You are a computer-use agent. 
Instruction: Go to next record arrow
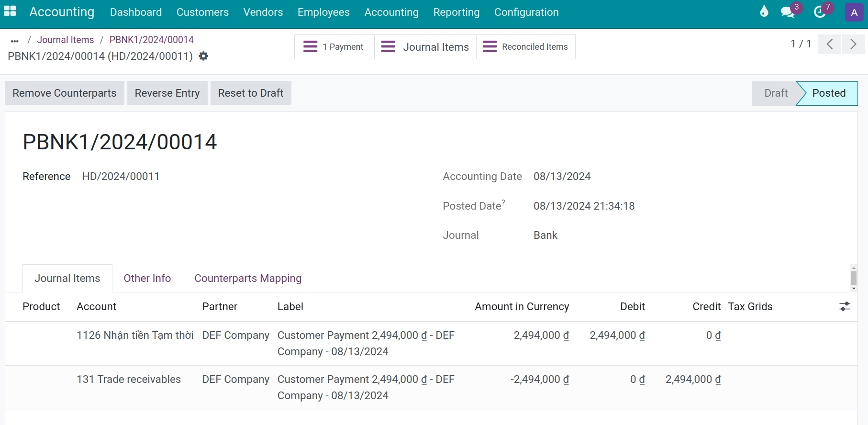pos(854,45)
